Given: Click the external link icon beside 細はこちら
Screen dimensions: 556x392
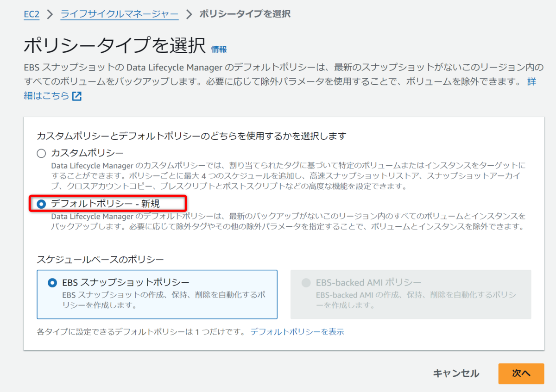Looking at the screenshot, I should [x=77, y=96].
